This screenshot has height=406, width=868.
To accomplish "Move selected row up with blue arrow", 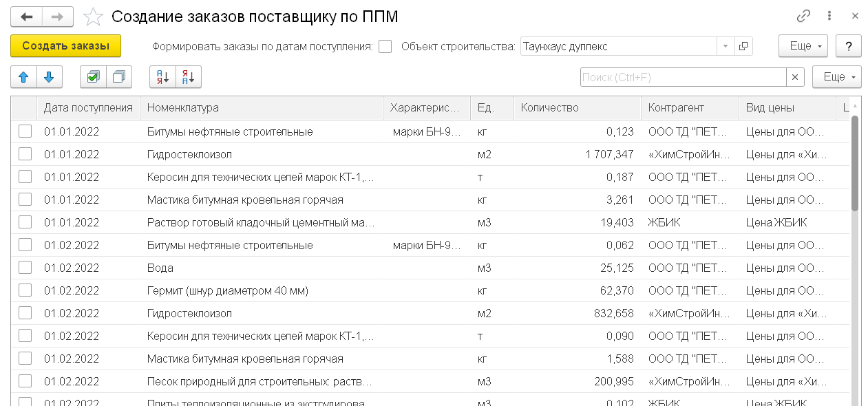I will click(24, 77).
